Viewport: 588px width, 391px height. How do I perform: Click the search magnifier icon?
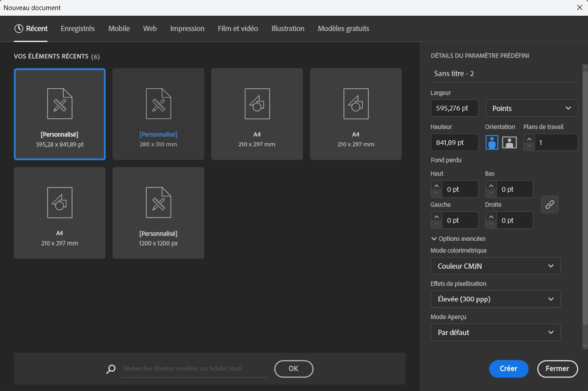[x=111, y=369]
